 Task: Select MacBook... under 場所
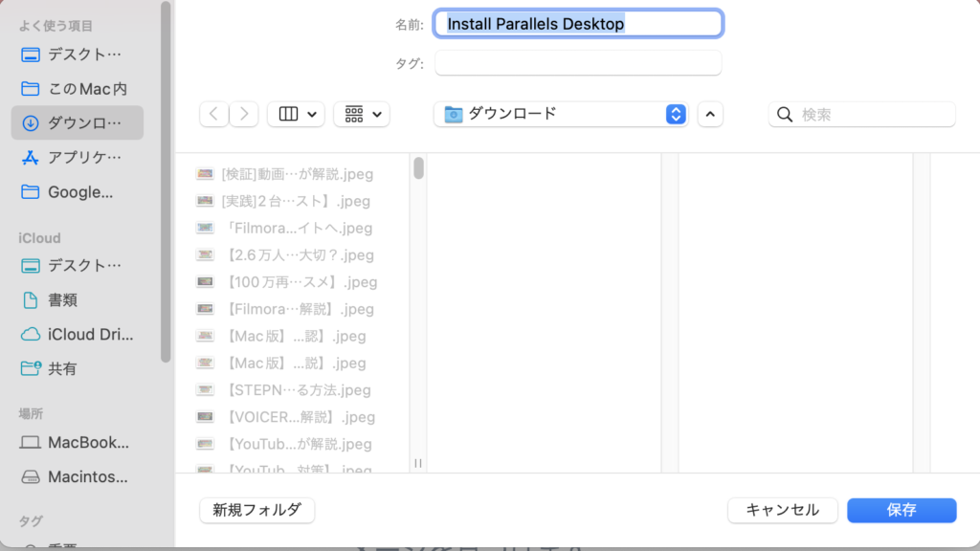pos(78,442)
